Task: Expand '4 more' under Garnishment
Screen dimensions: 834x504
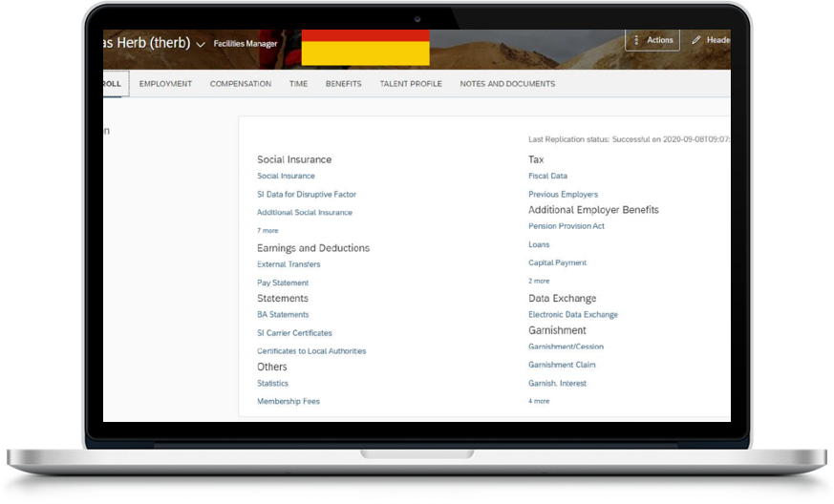Action: (539, 401)
